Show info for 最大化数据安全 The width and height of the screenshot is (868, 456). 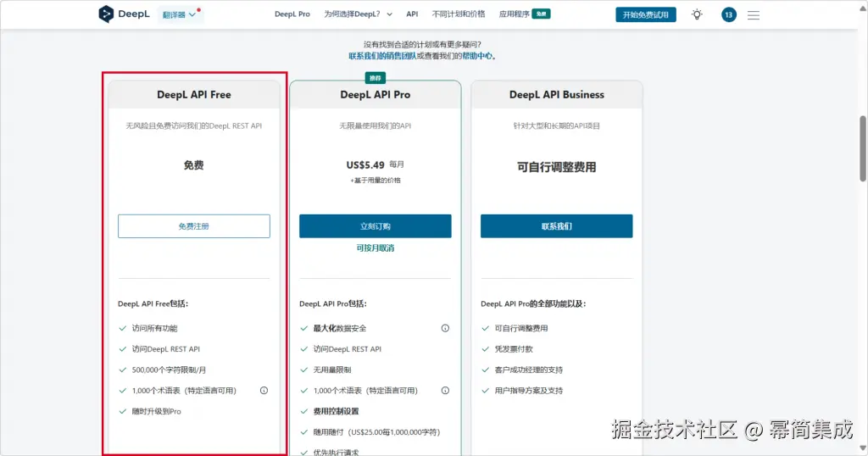pos(445,328)
